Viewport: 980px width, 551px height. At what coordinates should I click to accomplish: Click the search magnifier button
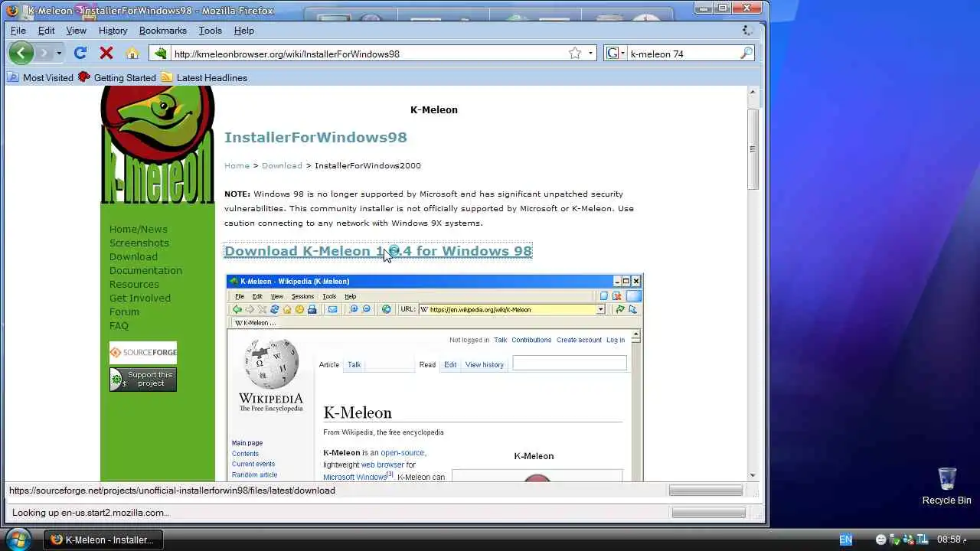[746, 54]
